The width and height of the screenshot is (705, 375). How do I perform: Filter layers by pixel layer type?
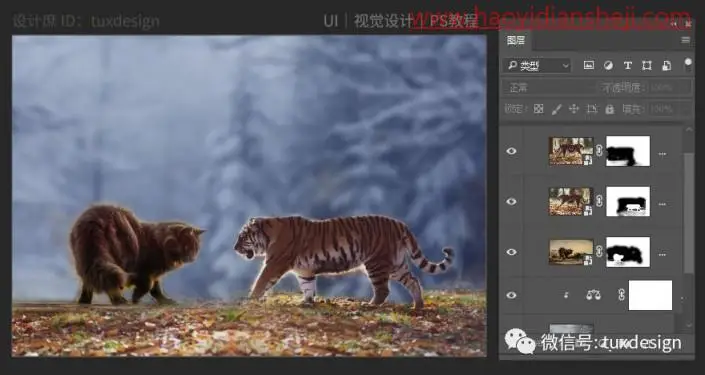coord(589,66)
